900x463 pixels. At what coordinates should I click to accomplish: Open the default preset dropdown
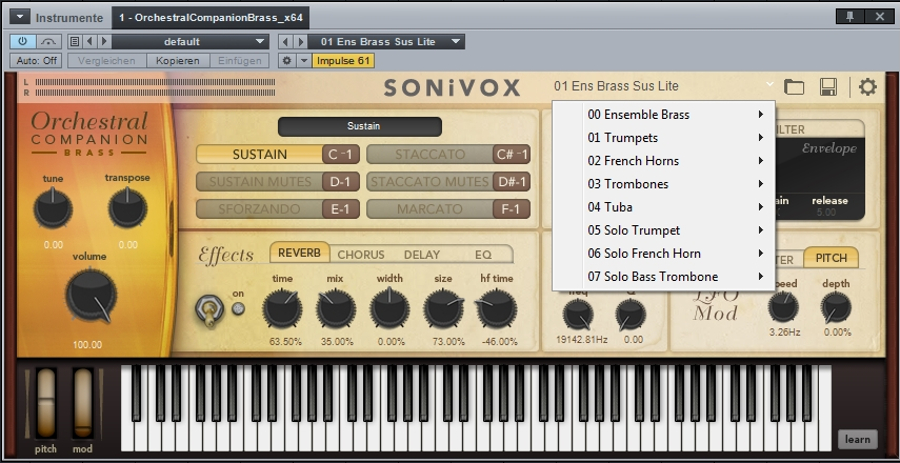pyautogui.click(x=190, y=41)
